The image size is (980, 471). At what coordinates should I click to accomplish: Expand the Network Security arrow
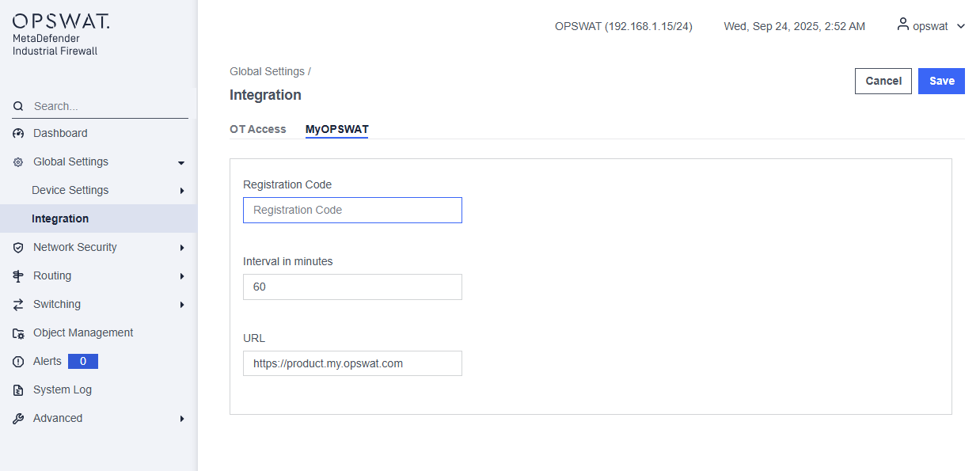tap(182, 248)
